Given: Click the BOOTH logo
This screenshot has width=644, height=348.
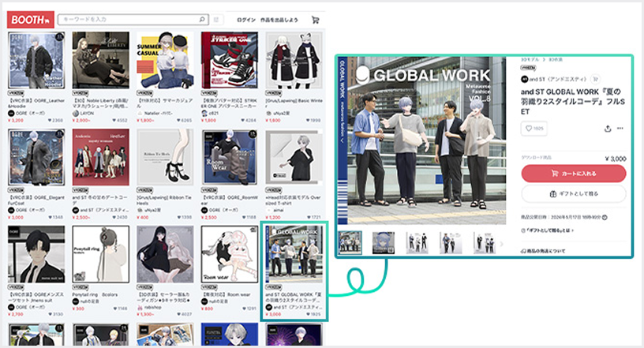Looking at the screenshot, I should pos(31,20).
